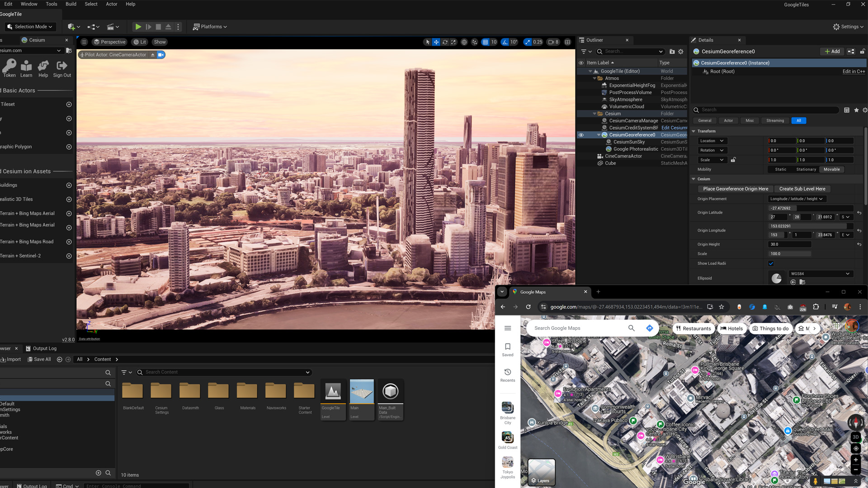Click Place Georeference Origin Here button
Screen dimensions: 868x488
point(735,189)
